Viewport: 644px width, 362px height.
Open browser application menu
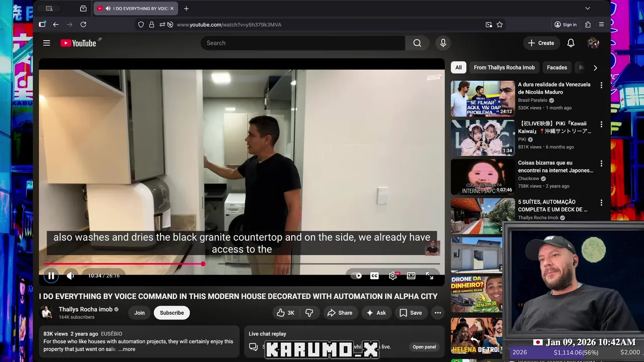pyautogui.click(x=601, y=25)
